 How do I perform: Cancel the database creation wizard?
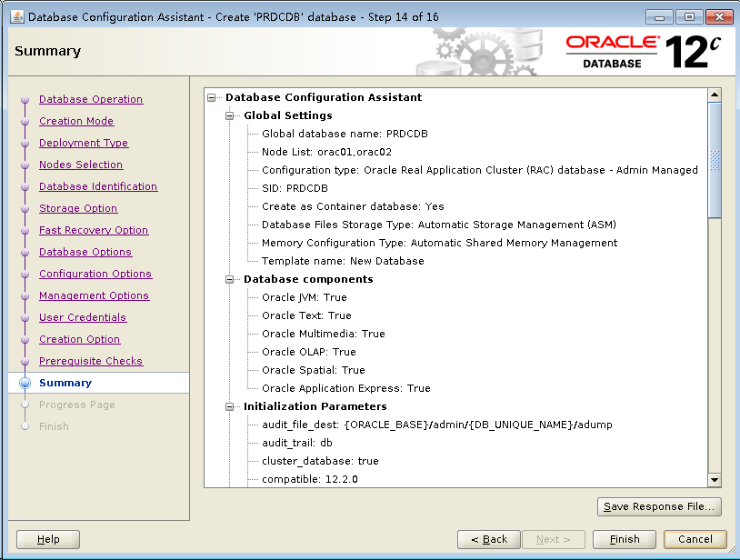pos(695,539)
